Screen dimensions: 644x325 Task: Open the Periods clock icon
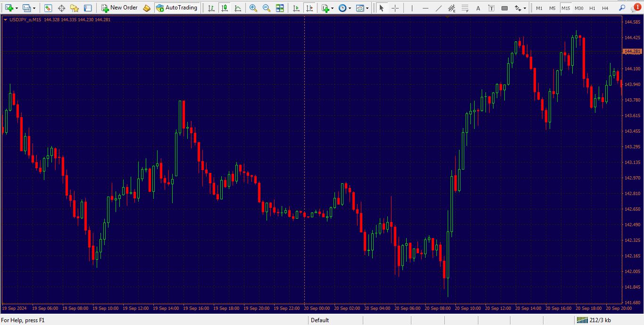click(343, 8)
